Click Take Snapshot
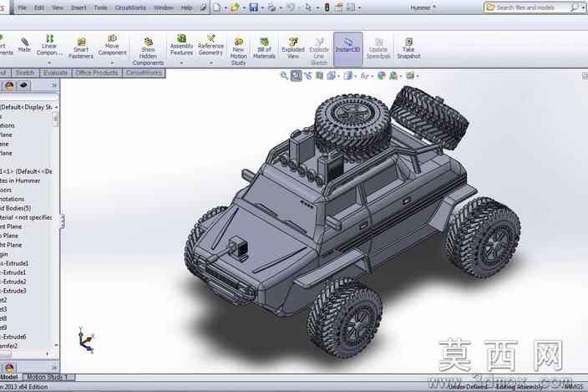 point(408,48)
